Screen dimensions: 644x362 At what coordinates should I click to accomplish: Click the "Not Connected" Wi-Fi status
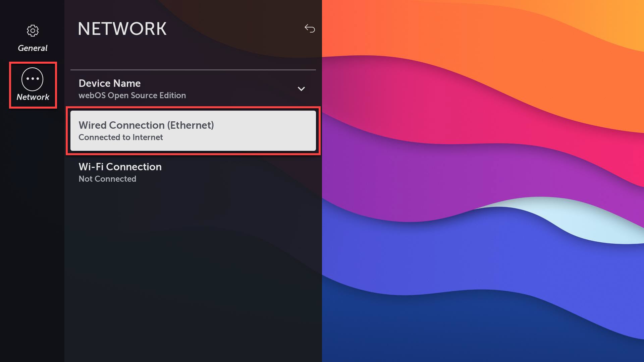point(107,179)
